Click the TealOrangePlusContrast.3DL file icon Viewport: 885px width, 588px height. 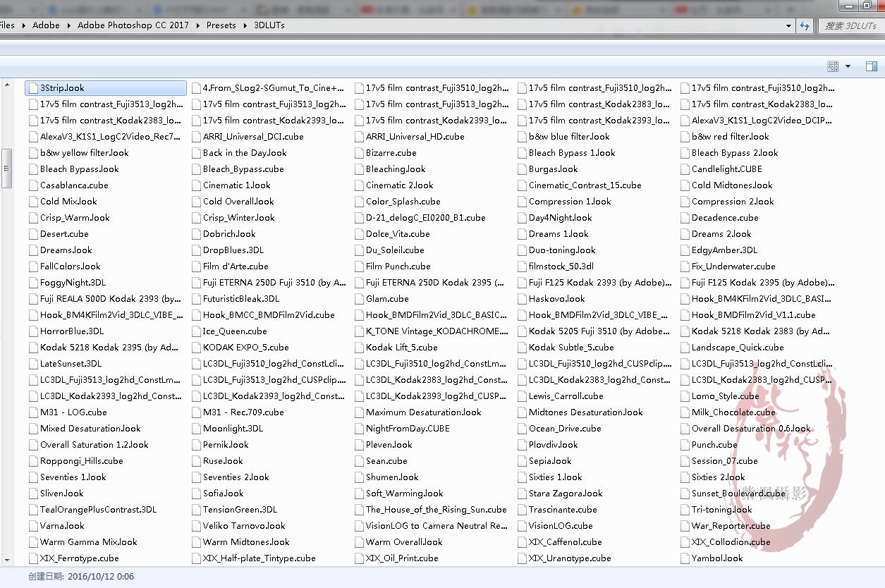[x=34, y=510]
